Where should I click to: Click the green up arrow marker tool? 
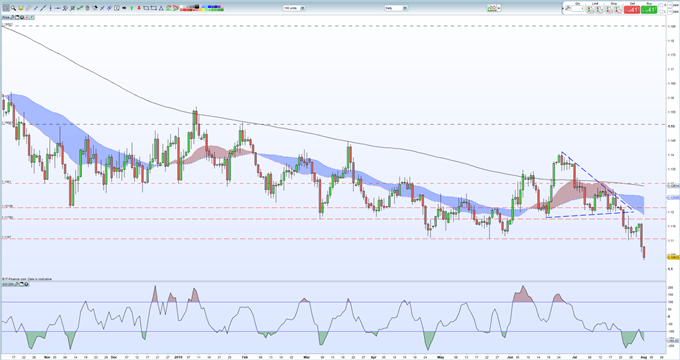(x=131, y=8)
